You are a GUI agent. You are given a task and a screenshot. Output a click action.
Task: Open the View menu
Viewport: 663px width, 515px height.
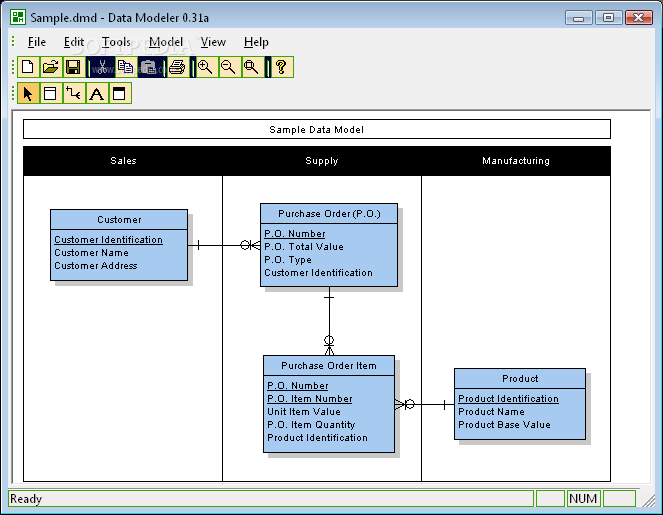tap(213, 42)
